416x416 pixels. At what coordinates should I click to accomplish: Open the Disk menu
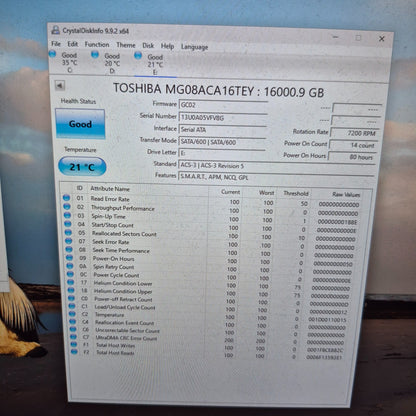[148, 46]
